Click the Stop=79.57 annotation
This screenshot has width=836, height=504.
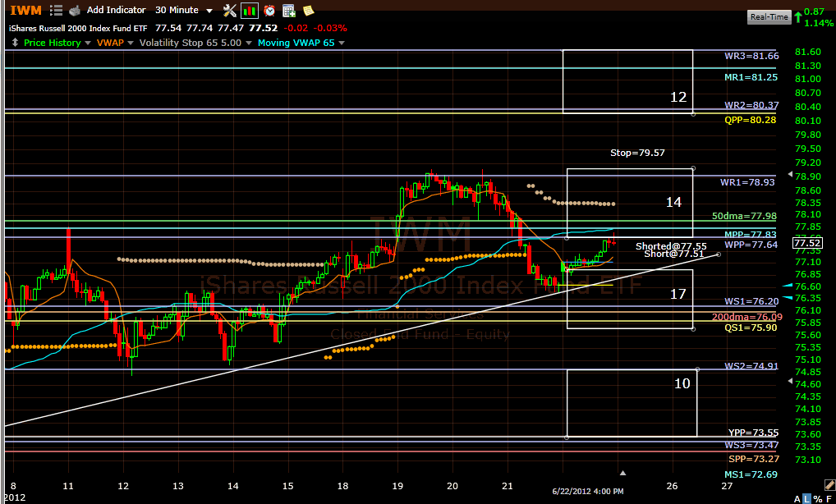(x=637, y=153)
